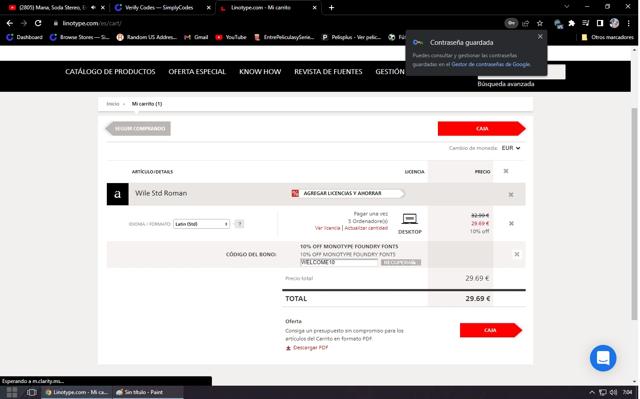Image resolution: width=640 pixels, height=399 pixels.
Task: Click the format help question mark icon
Action: coord(240,224)
